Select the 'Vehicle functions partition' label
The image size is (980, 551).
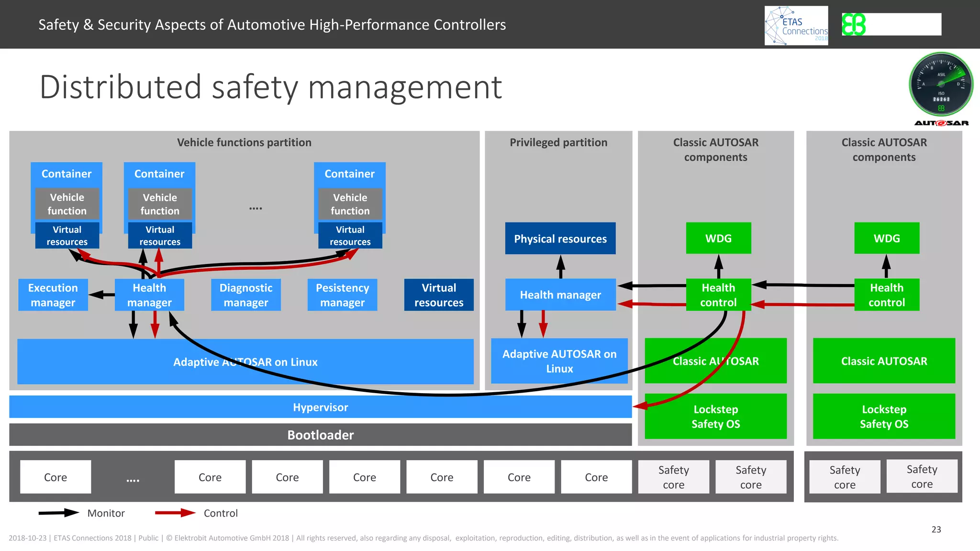pyautogui.click(x=244, y=143)
